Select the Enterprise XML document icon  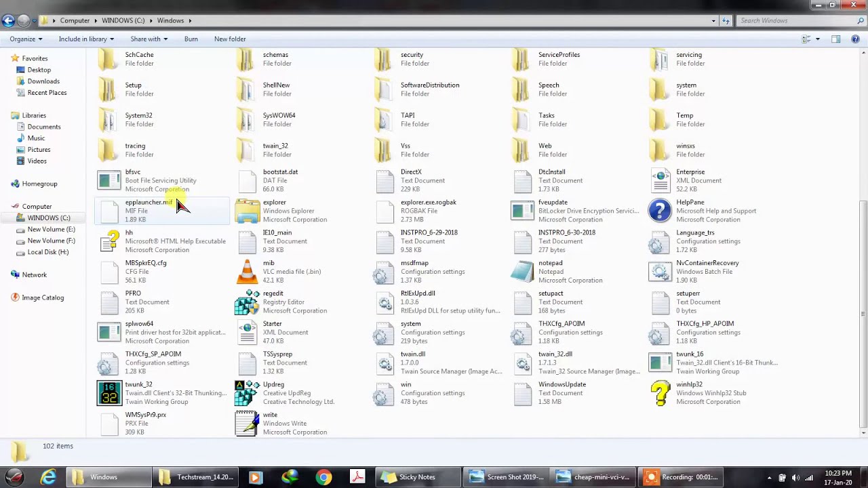[x=660, y=181]
